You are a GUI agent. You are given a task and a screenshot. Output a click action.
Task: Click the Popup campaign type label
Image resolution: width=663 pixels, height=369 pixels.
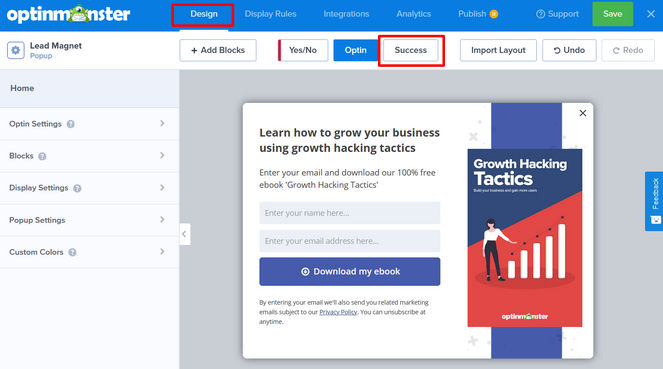point(41,56)
